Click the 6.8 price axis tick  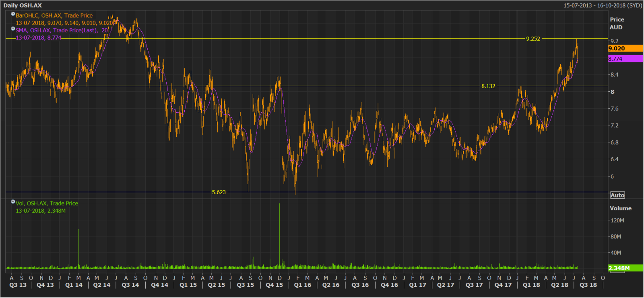click(x=614, y=142)
